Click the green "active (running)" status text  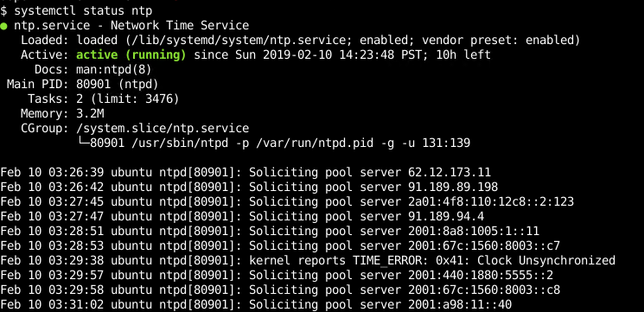(x=131, y=55)
